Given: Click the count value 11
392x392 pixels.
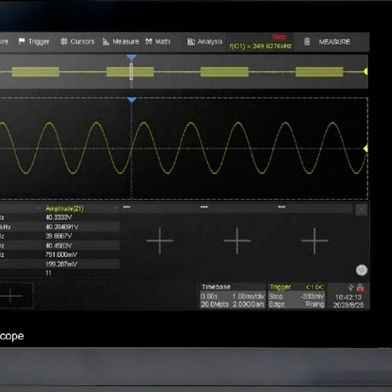Looking at the screenshot, I should pyautogui.click(x=49, y=273).
